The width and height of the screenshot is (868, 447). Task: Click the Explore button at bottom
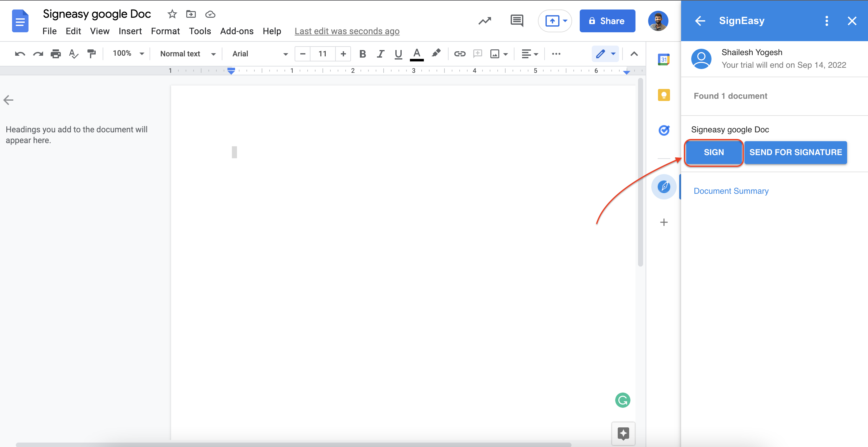click(x=623, y=433)
